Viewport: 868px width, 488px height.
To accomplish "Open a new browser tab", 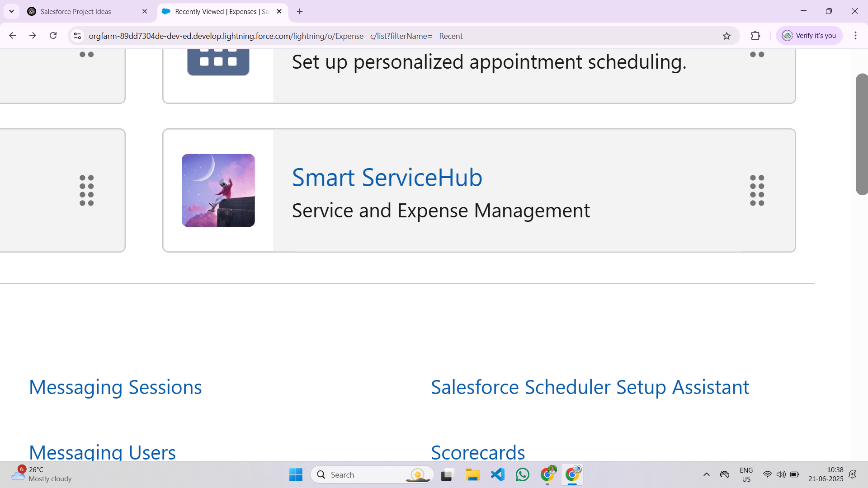I will click(300, 12).
